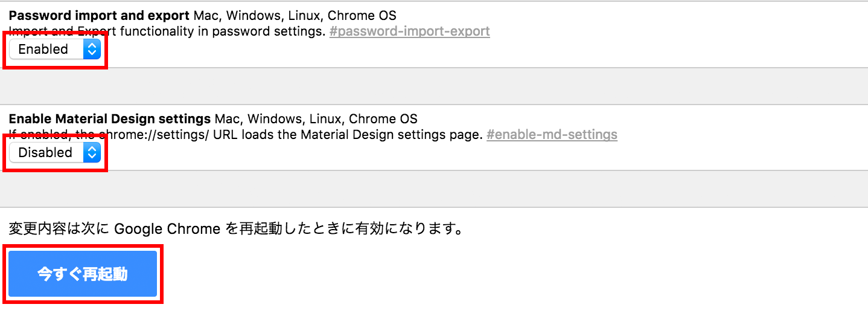Image resolution: width=868 pixels, height=310 pixels.
Task: Open the Password import and export Enabled dropdown
Action: [54, 50]
